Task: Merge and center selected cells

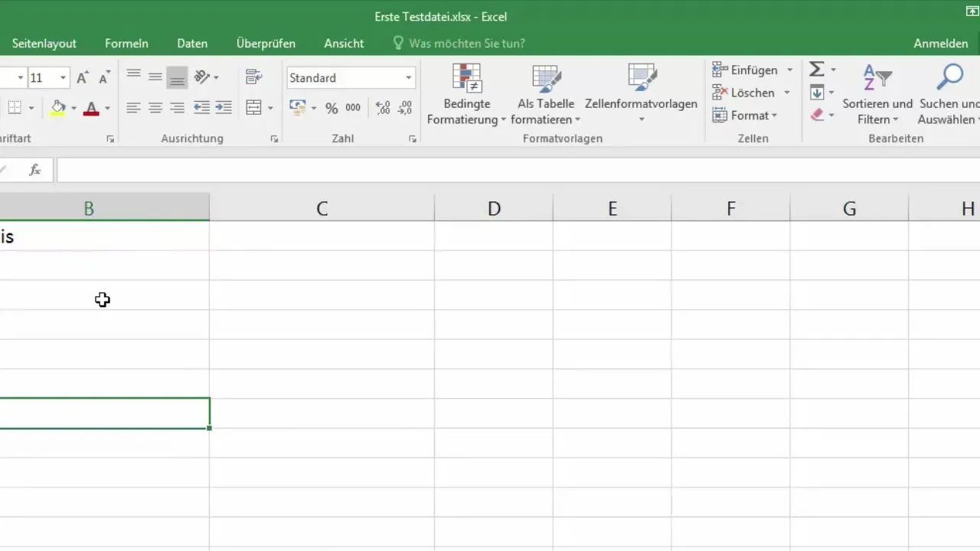Action: [x=253, y=108]
